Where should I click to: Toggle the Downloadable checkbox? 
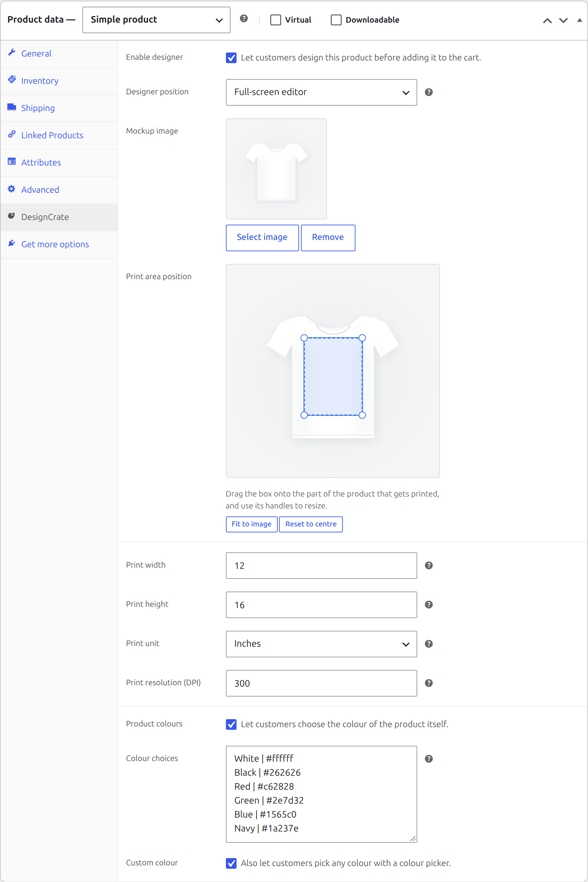click(336, 20)
